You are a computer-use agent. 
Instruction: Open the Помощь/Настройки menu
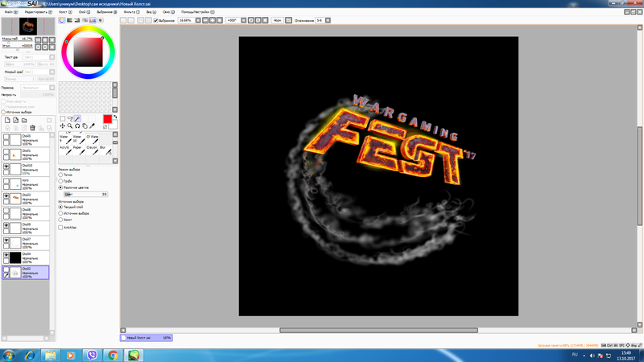(197, 12)
